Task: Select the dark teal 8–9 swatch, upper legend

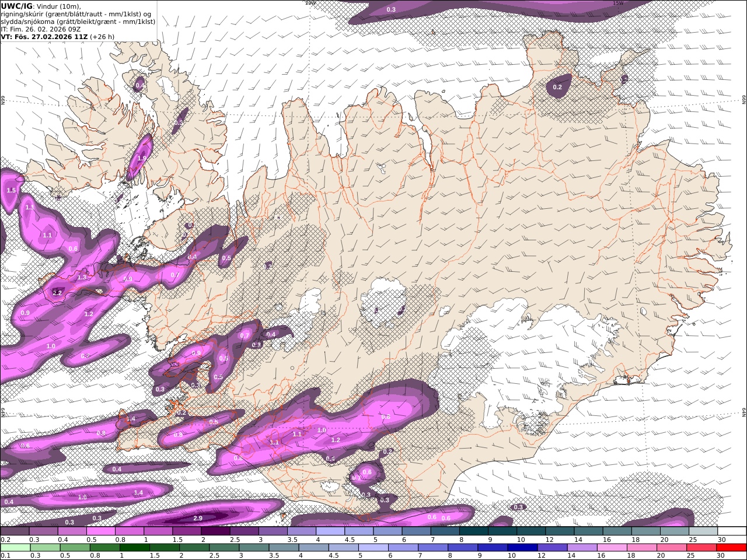Action: pyautogui.click(x=474, y=531)
